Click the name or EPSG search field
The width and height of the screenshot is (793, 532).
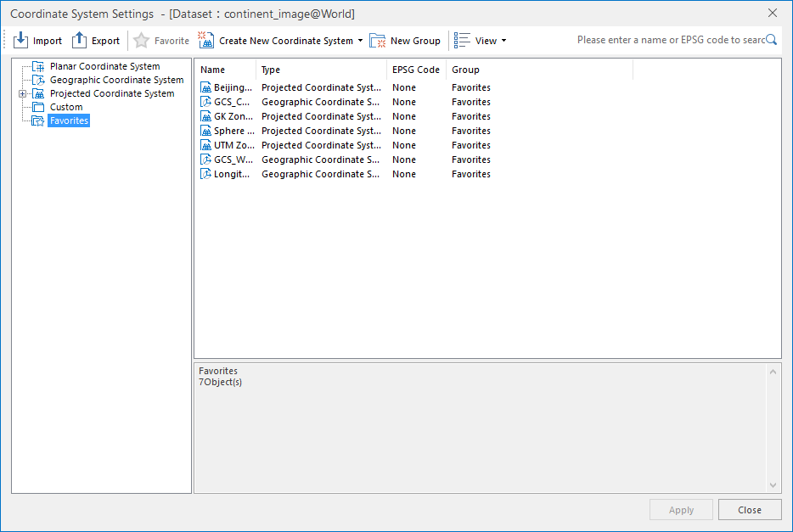coord(669,40)
